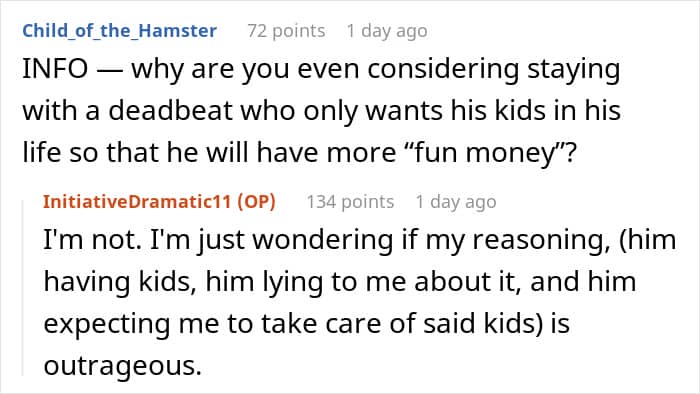This screenshot has height=394, width=700.
Task: Click the word INFO in comment
Action: [55, 69]
